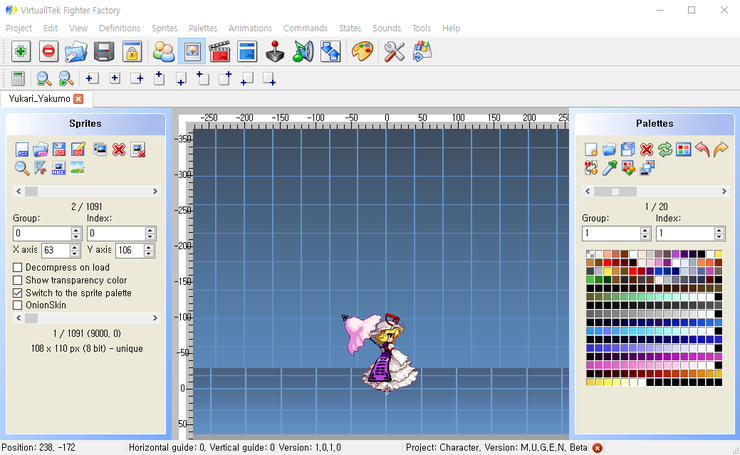
Task: Click the green plus new project icon
Action: 20,51
